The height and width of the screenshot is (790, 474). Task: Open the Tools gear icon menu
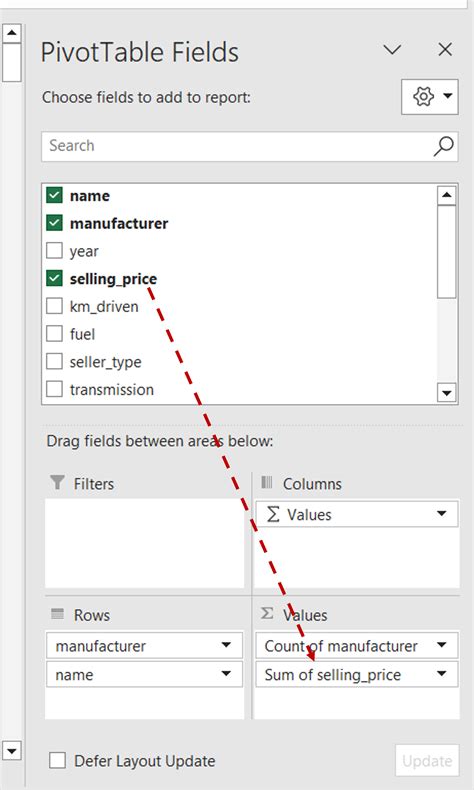[x=430, y=96]
